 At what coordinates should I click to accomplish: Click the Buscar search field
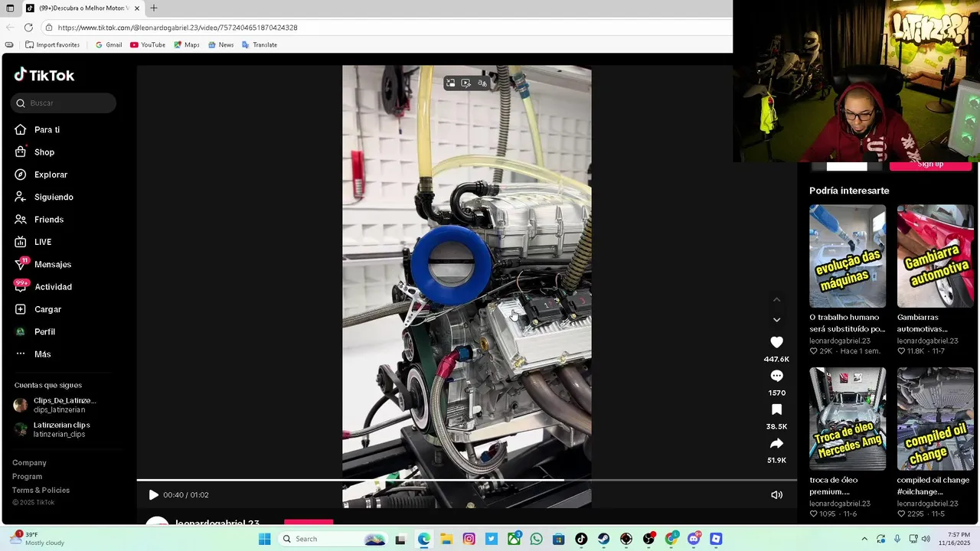pos(64,103)
